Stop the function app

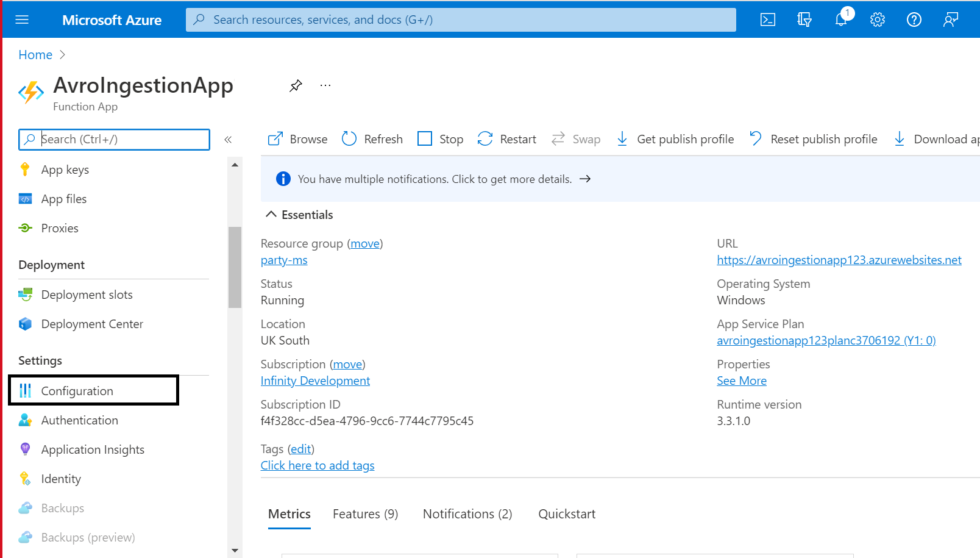coord(440,139)
